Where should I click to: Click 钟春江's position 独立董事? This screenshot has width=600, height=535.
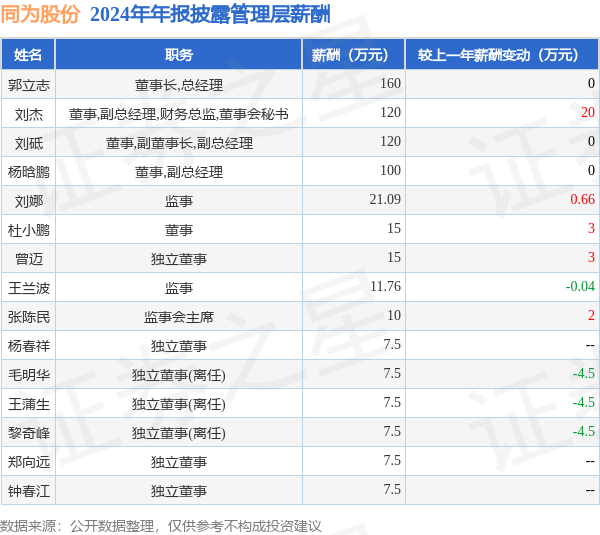click(179, 491)
